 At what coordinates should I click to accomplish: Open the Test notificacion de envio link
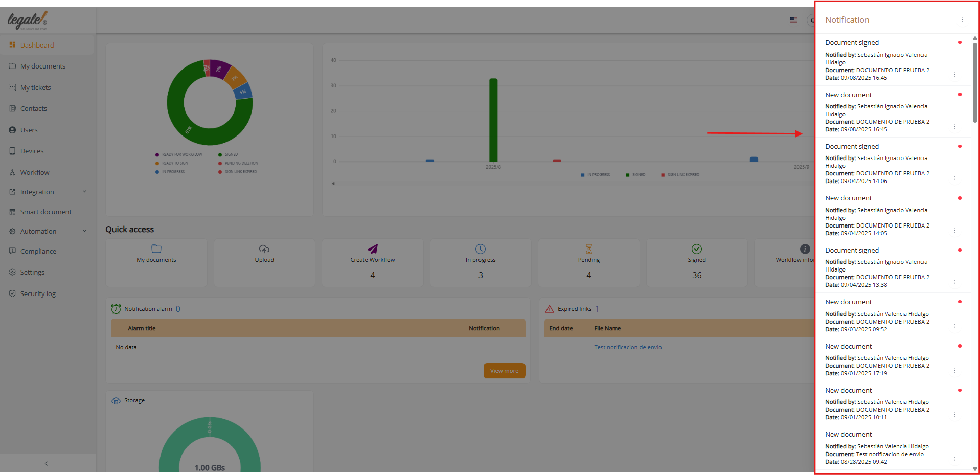[628, 347]
